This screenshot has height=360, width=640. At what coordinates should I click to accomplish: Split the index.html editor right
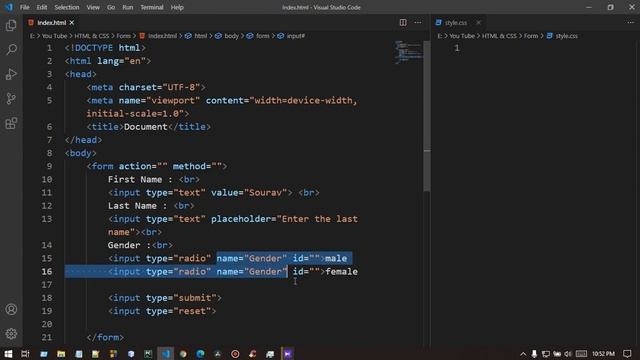[x=403, y=22]
